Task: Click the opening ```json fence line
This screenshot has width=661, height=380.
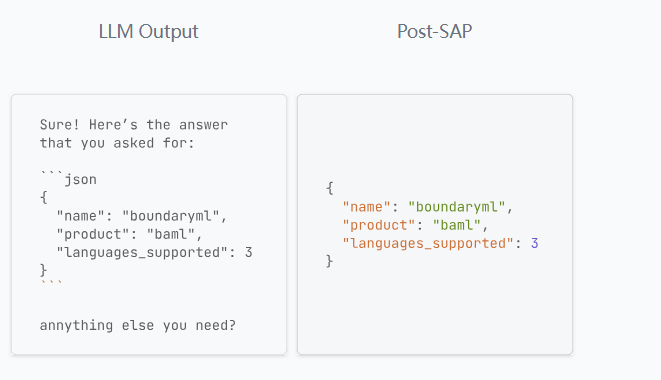Action: point(68,179)
